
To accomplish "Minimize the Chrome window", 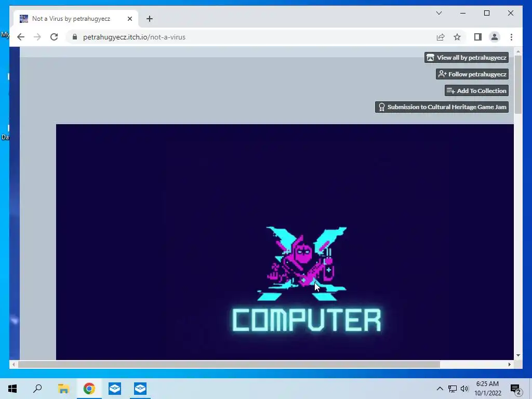I will click(x=463, y=13).
